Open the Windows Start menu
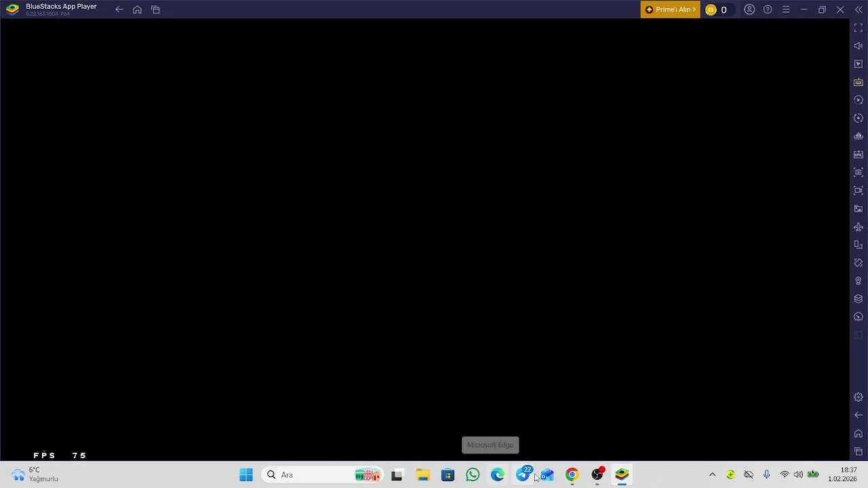This screenshot has height=488, width=868. click(246, 475)
